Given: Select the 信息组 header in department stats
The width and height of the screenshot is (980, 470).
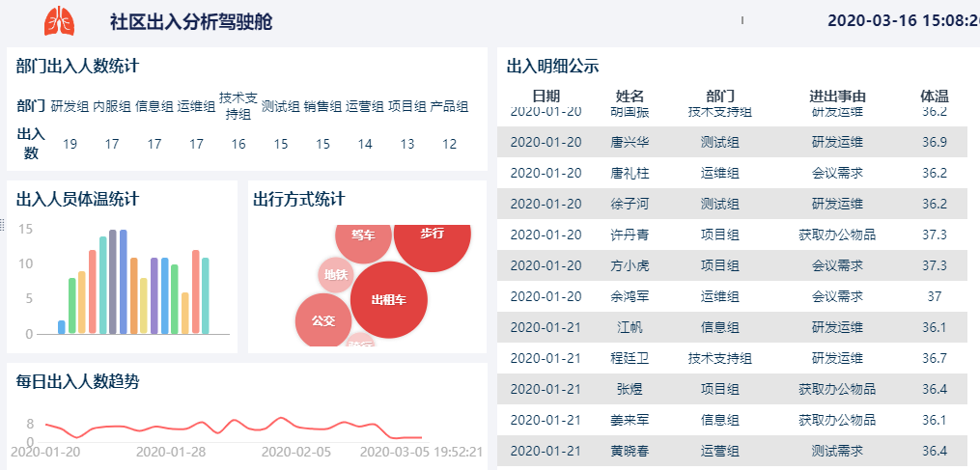Looking at the screenshot, I should coord(154,107).
